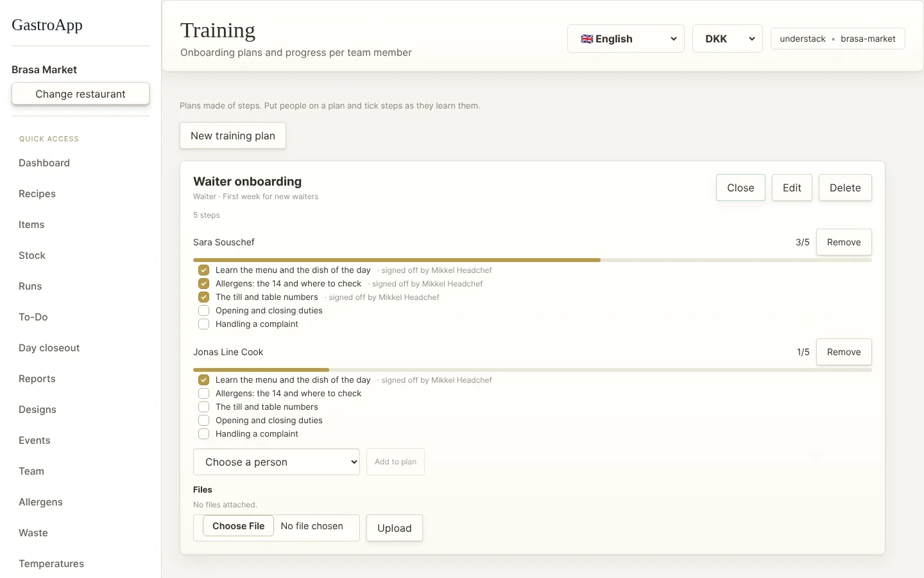Create a New training plan
Image resolution: width=924 pixels, height=578 pixels.
[233, 136]
